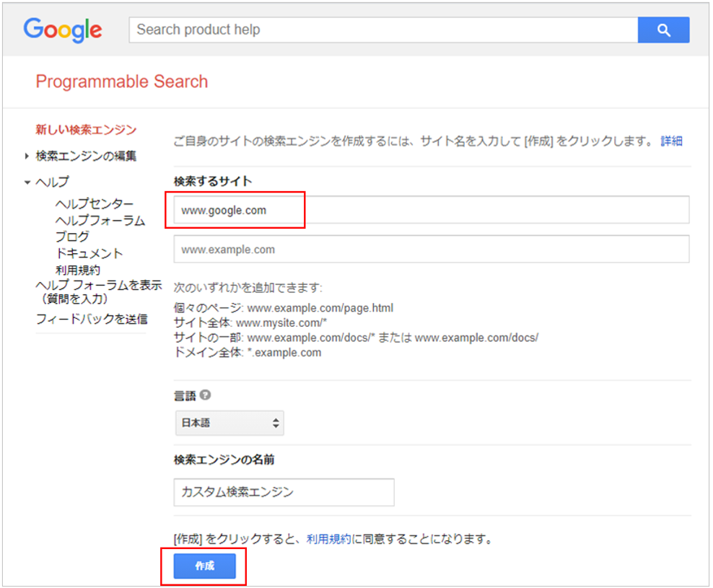Click ヘルプ フォーラムを表示 sidebar item
Viewport: 713px width, 588px height.
(98, 286)
